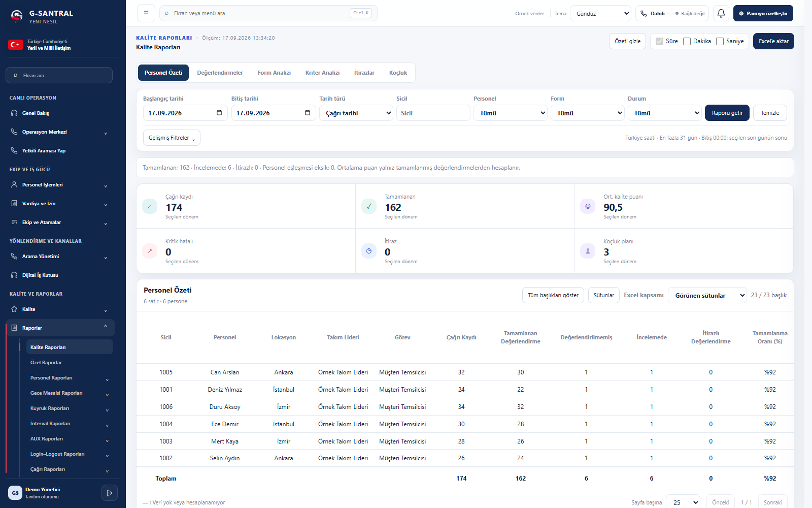This screenshot has height=508, width=812.
Task: Click the Kalite star icon
Action: pyautogui.click(x=14, y=309)
